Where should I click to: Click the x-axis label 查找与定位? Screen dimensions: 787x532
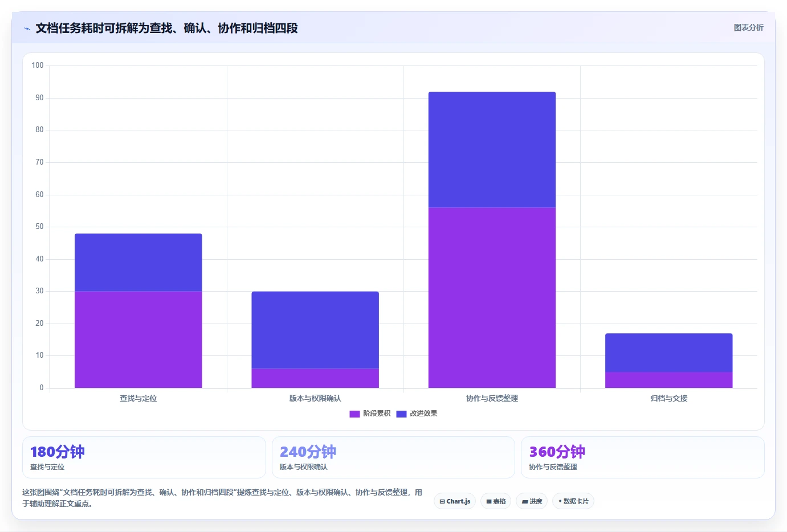pos(138,398)
